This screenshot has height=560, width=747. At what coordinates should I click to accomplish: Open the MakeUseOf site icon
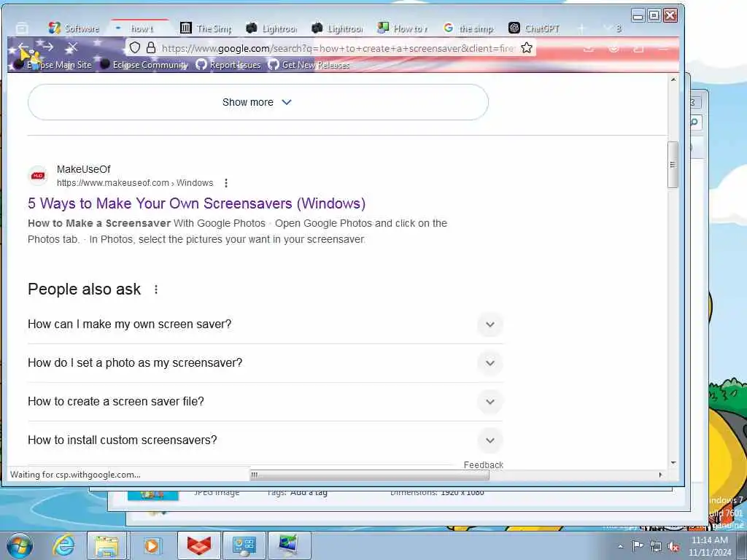click(x=38, y=176)
